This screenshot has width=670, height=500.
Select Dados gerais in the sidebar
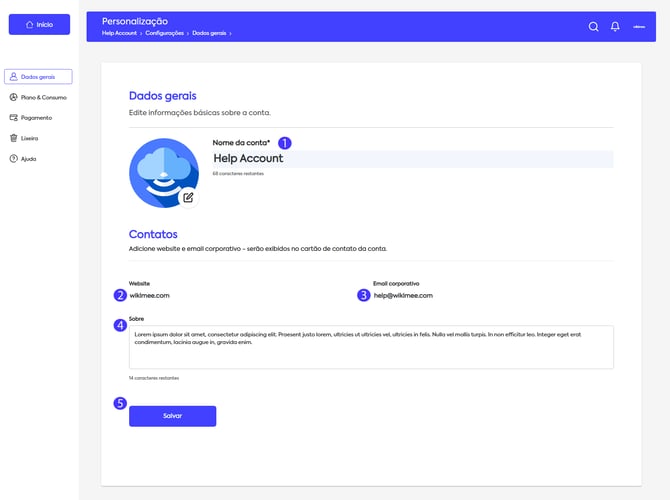(39, 76)
